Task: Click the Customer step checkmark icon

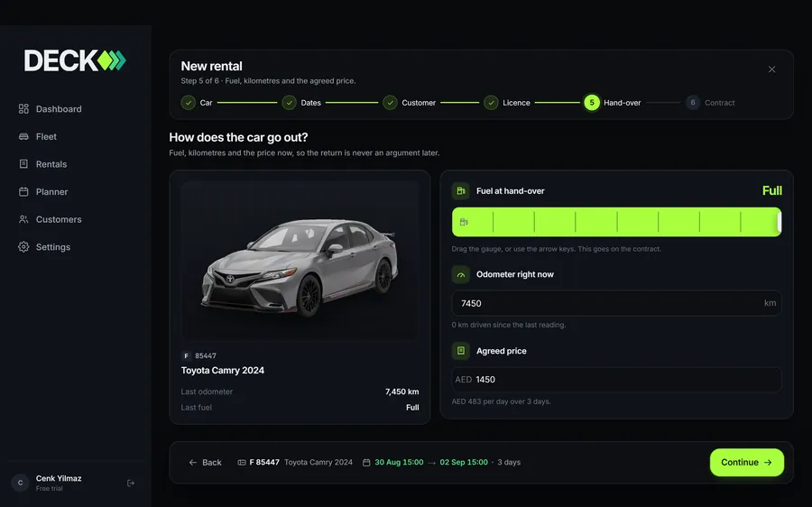Action: pyautogui.click(x=390, y=103)
